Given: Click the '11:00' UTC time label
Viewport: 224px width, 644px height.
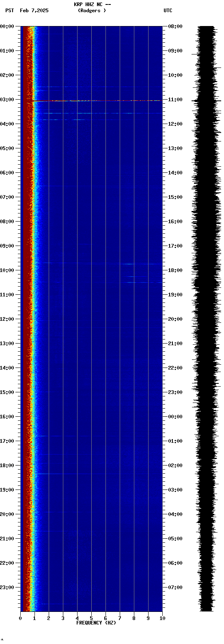Looking at the screenshot, I should (175, 100).
